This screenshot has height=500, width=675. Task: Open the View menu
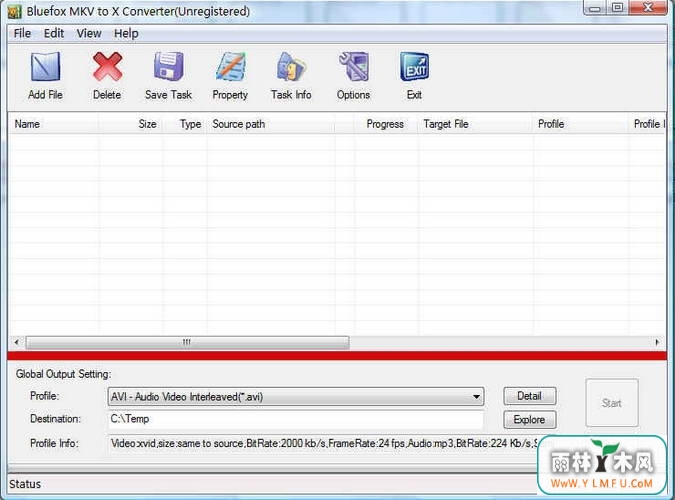coord(89,33)
